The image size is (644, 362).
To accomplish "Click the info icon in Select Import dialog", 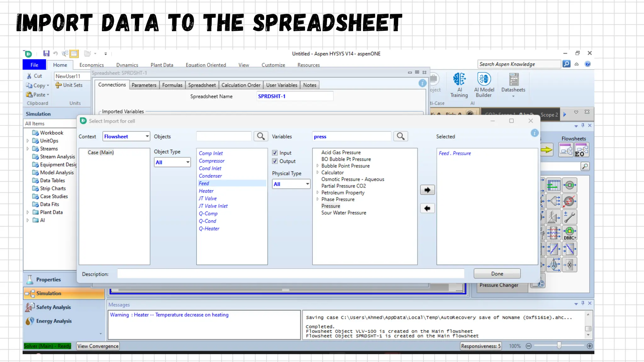I will (x=535, y=133).
